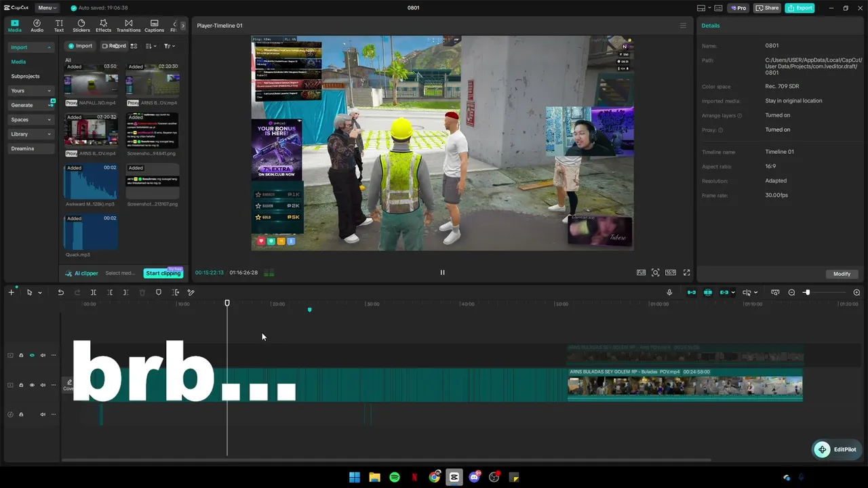The height and width of the screenshot is (488, 868).
Task: Click the add track plus icon
Action: (x=11, y=292)
